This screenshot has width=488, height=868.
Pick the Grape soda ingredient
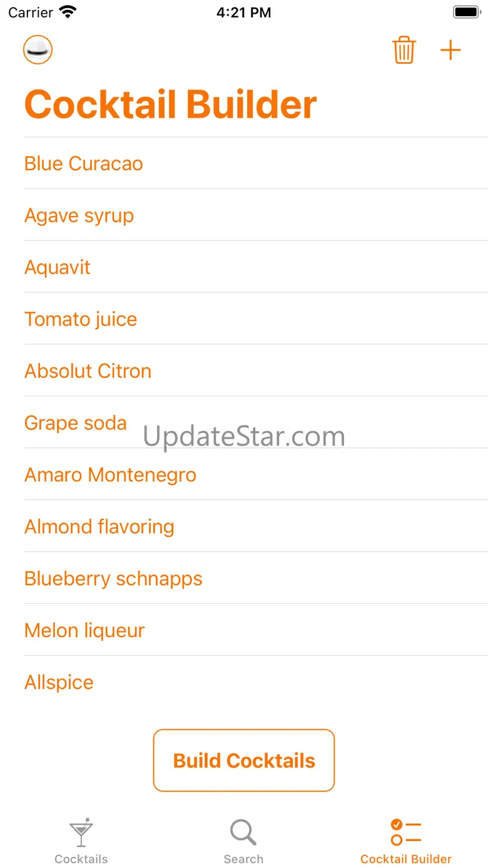click(76, 423)
